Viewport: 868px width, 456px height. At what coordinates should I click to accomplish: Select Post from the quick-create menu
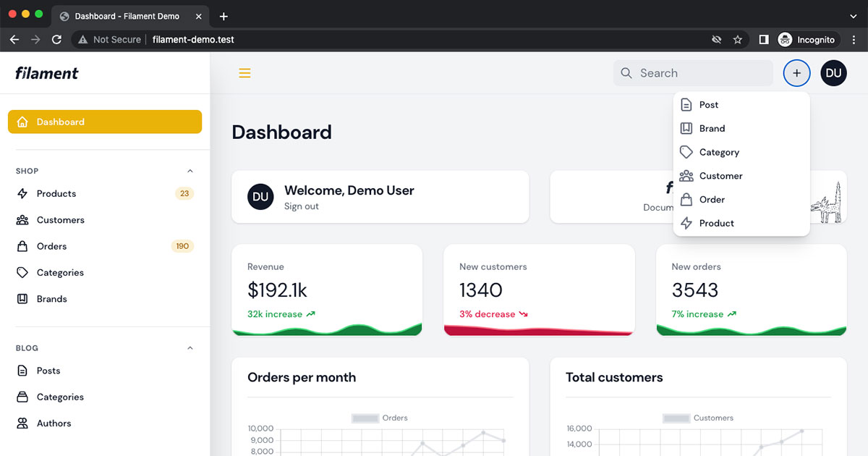741,105
